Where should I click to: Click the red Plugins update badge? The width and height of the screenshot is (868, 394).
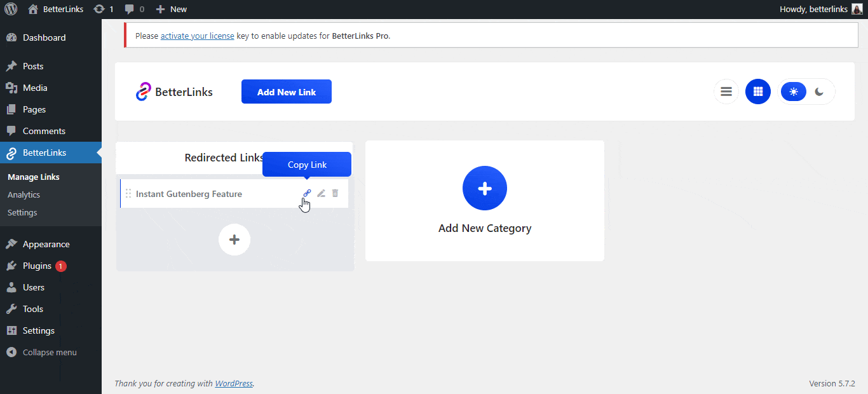tap(61, 266)
